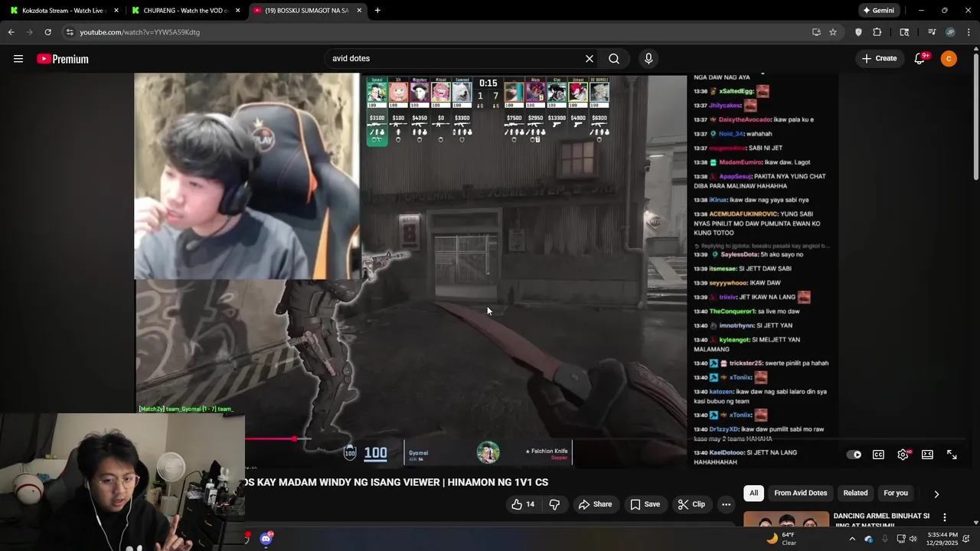The image size is (980, 551).
Task: Click chat user 'SaylessDota' message
Action: click(749, 254)
